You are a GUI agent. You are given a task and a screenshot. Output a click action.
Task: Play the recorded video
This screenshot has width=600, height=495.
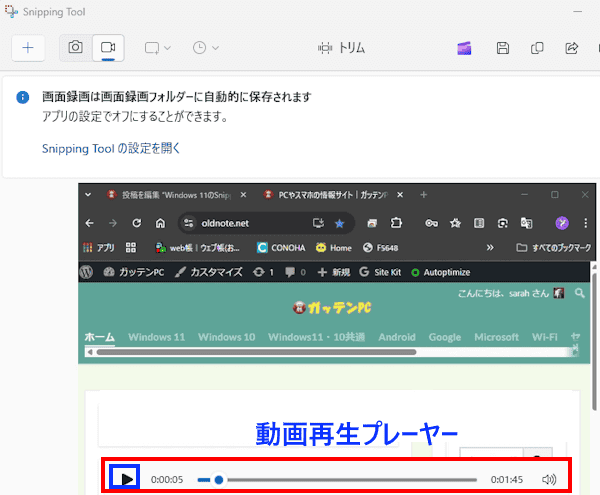click(125, 479)
